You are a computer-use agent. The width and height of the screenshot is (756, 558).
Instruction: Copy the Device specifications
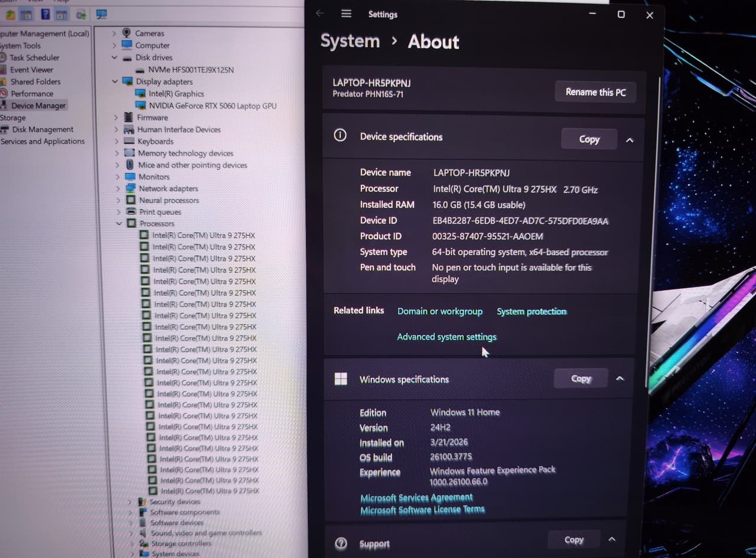click(x=589, y=139)
